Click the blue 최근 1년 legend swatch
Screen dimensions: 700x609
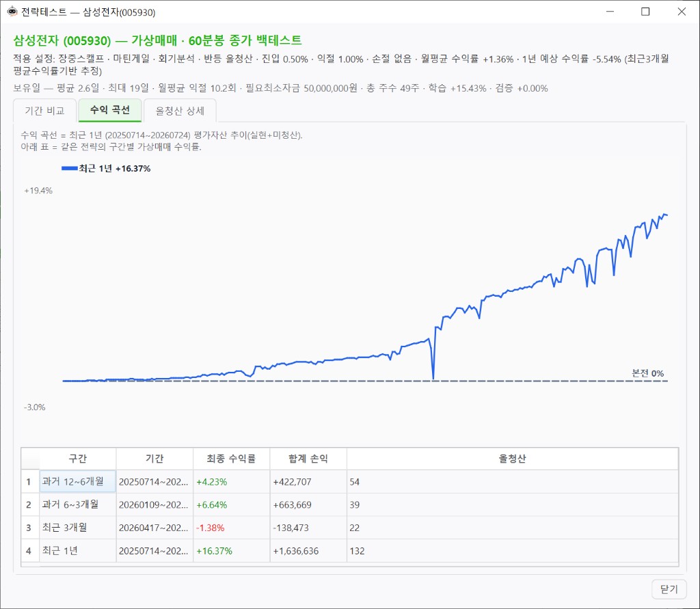pyautogui.click(x=70, y=168)
